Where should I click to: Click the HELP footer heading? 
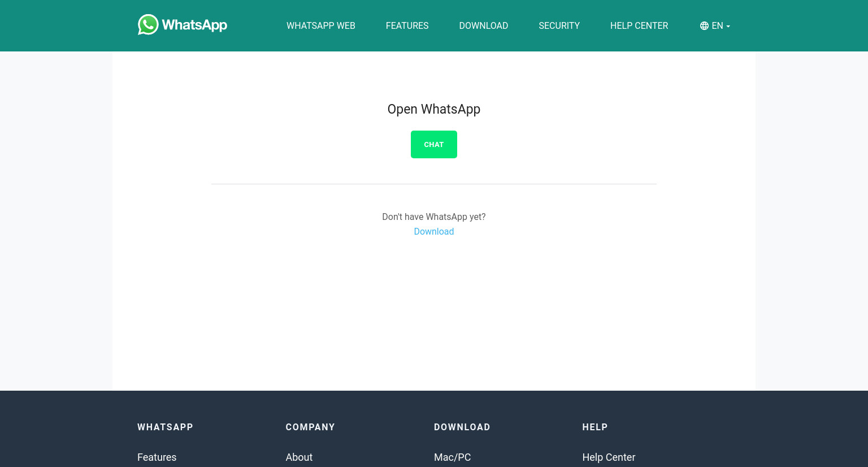[595, 427]
